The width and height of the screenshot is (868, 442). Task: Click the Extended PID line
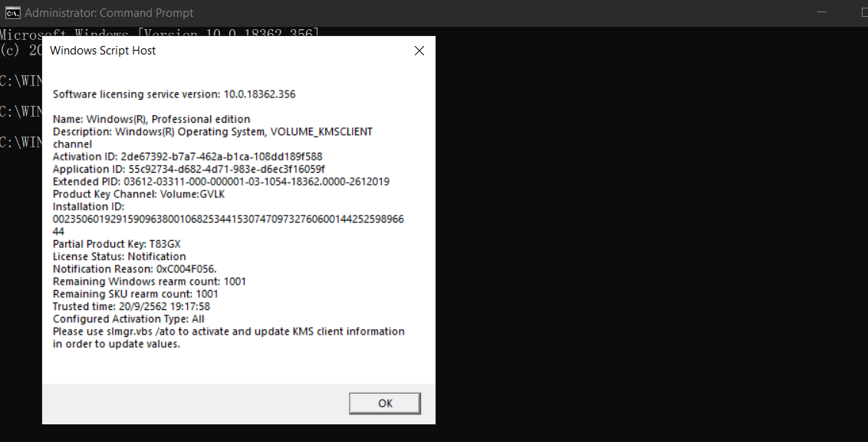tap(221, 182)
